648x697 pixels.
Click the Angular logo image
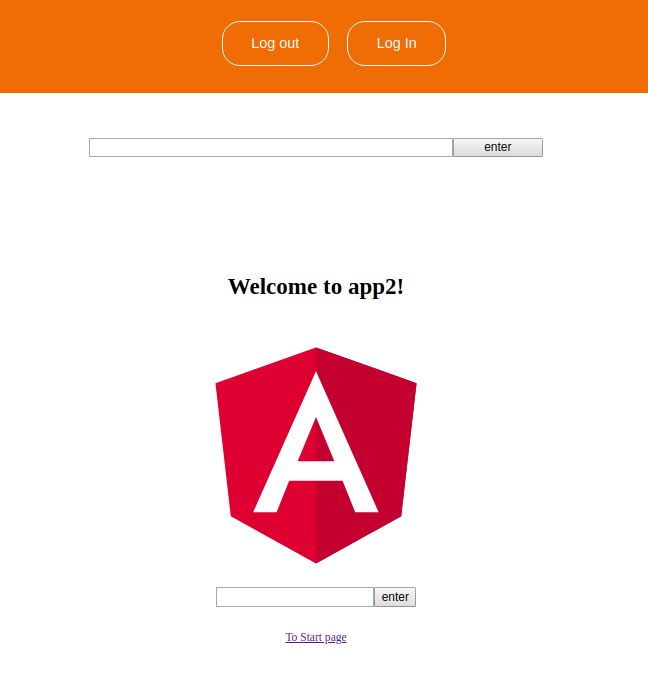[316, 455]
